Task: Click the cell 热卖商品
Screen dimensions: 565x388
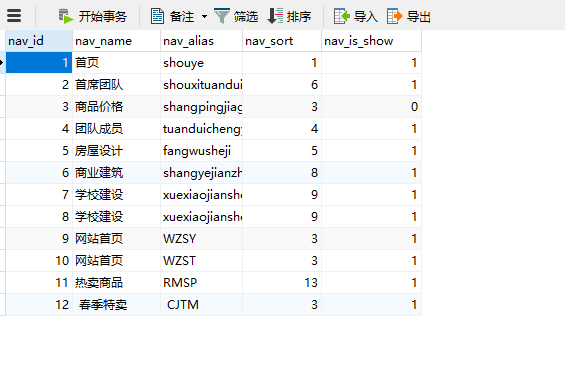Action: pyautogui.click(x=116, y=282)
